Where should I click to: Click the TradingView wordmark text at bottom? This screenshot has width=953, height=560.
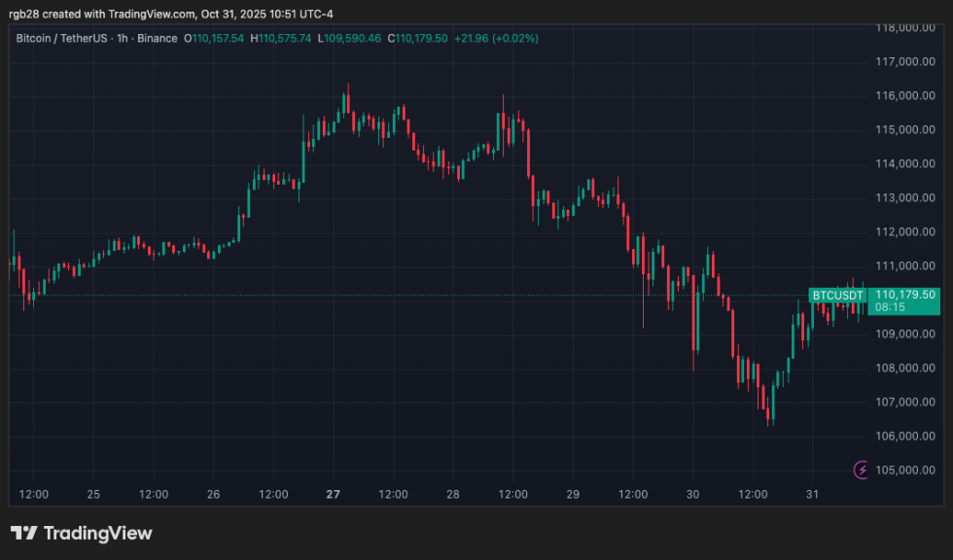tap(98, 533)
